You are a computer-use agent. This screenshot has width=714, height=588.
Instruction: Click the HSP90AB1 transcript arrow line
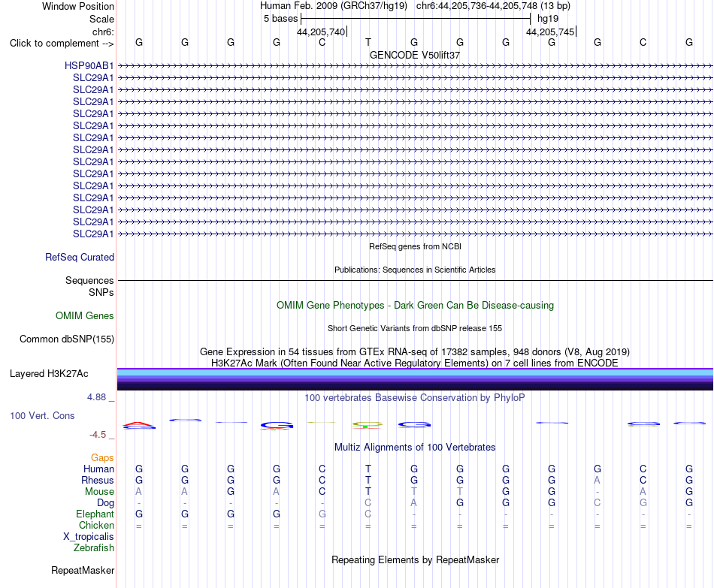[x=415, y=66]
